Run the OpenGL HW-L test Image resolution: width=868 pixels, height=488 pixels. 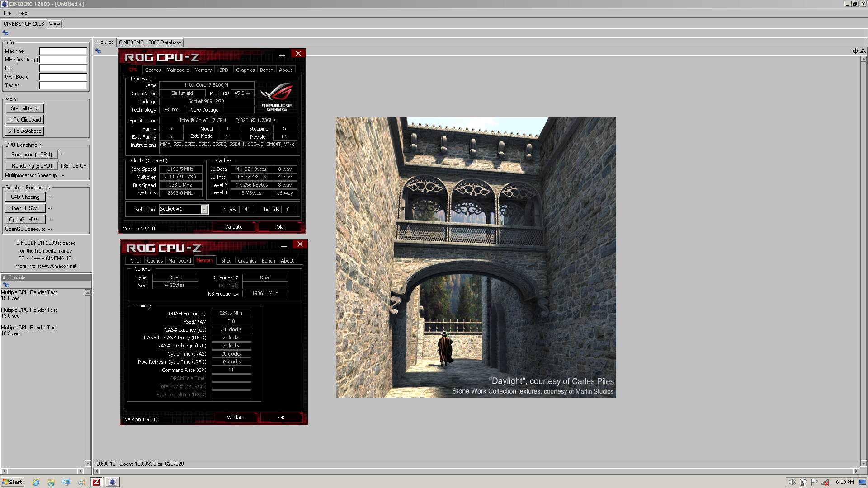[x=25, y=220]
